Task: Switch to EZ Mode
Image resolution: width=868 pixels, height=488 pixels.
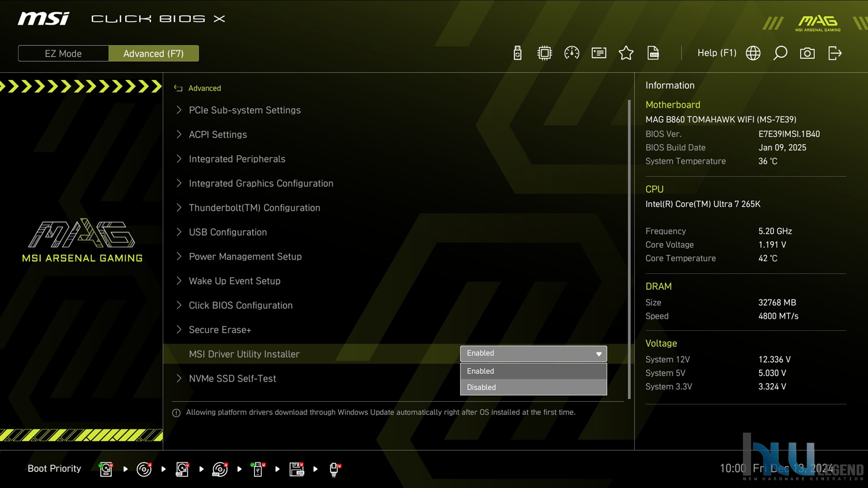Action: [63, 53]
